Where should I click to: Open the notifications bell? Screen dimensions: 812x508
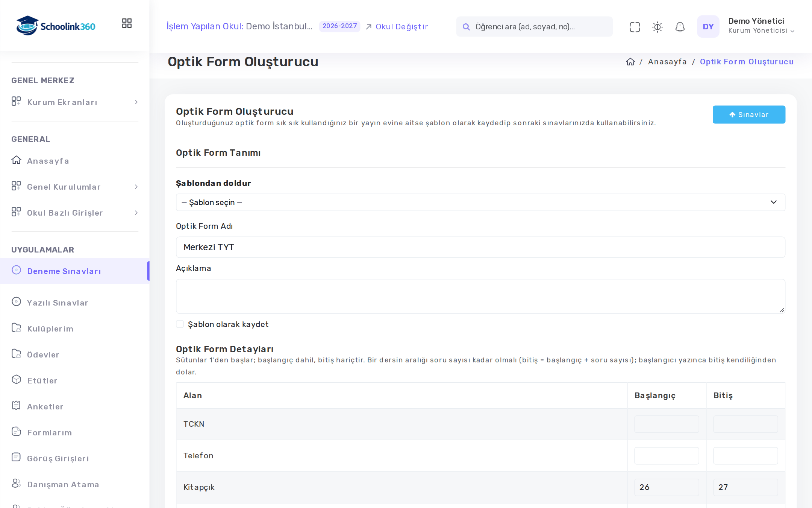680,27
